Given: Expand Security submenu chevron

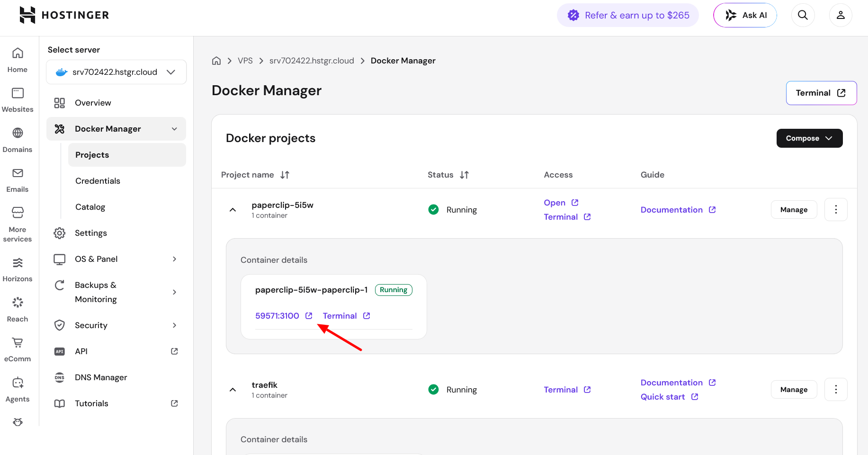Looking at the screenshot, I should point(174,325).
